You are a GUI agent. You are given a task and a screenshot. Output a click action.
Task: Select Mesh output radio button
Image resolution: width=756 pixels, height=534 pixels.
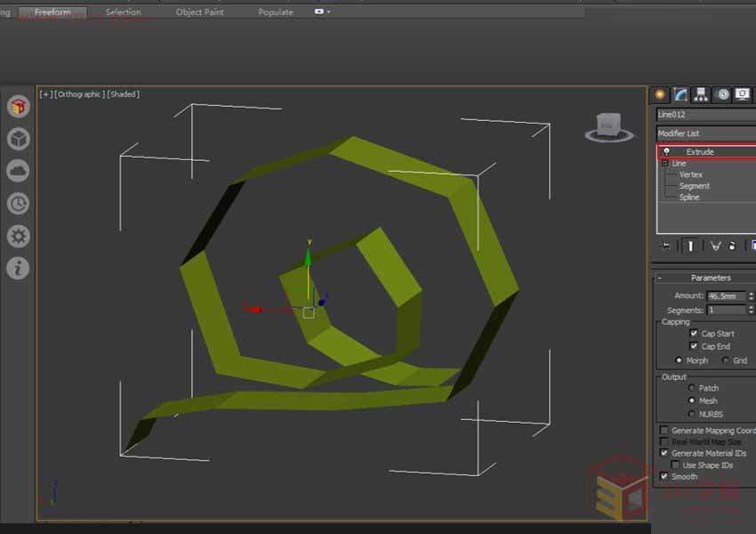point(691,400)
